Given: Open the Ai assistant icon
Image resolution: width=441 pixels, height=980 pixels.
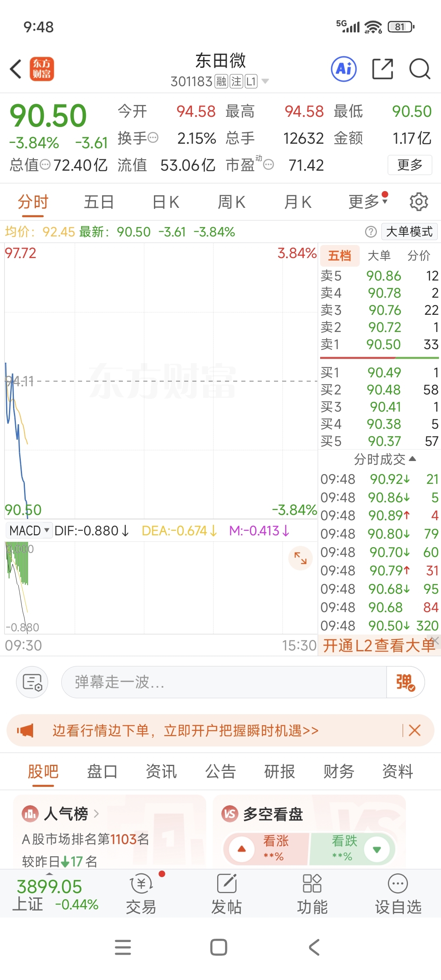Looking at the screenshot, I should (344, 69).
